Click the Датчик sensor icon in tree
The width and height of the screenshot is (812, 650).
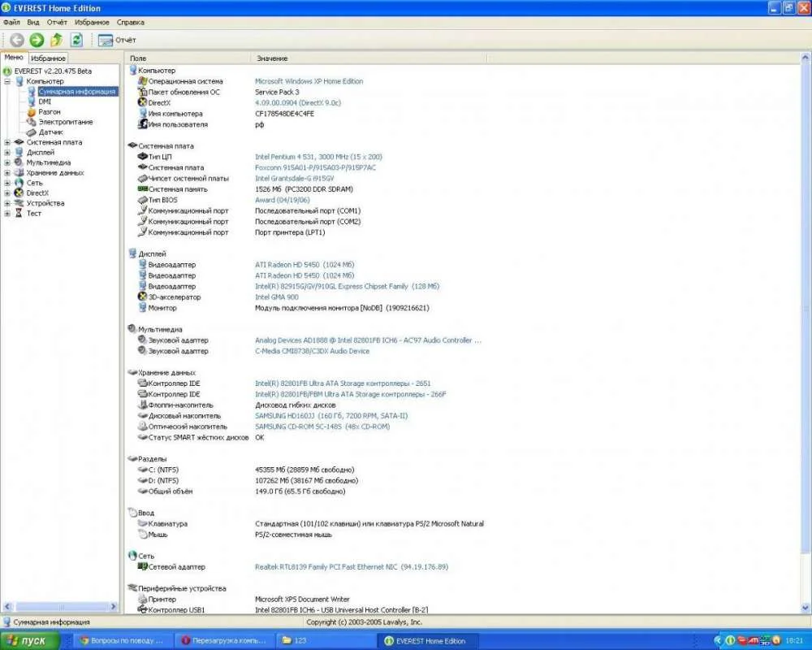[32, 132]
